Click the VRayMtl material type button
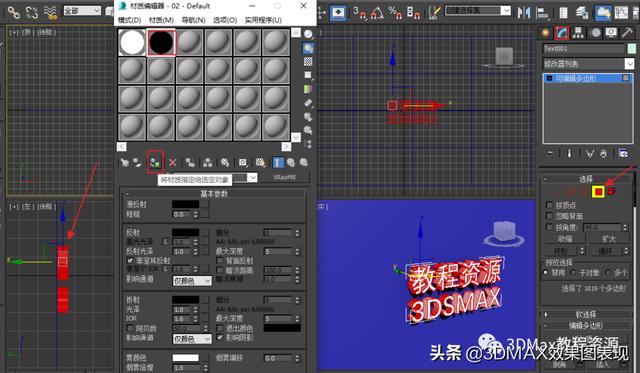This screenshot has width=640, height=373. pos(284,178)
